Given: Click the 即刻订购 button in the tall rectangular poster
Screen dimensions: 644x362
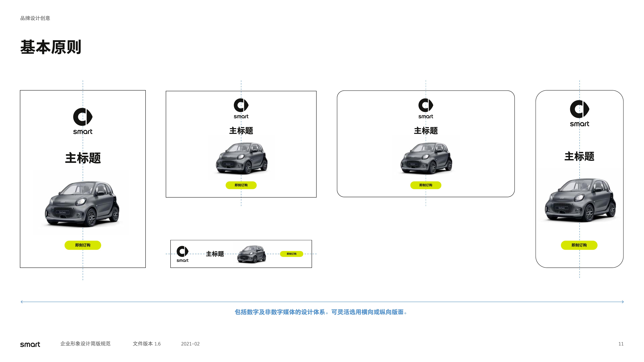Looking at the screenshot, I should [83, 245].
